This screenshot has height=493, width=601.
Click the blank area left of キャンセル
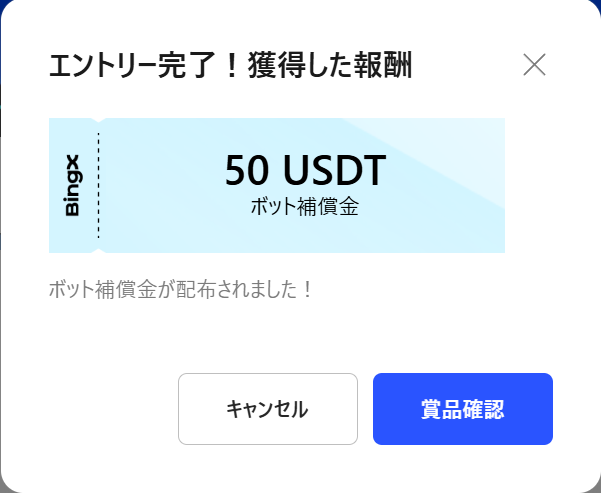point(113,409)
